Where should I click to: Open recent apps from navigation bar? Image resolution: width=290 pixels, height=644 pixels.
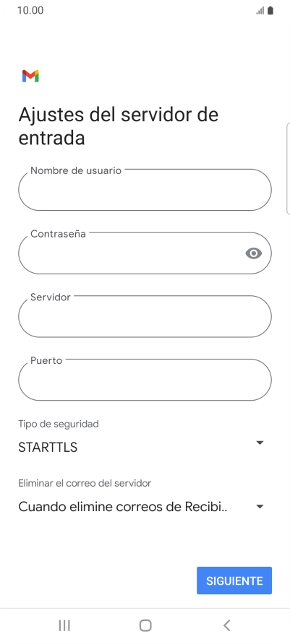[x=64, y=625]
